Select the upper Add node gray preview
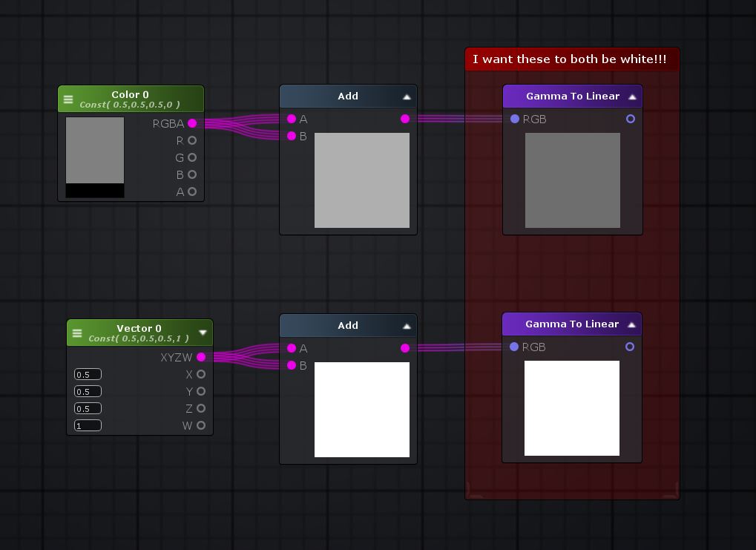Viewport: 756px width, 550px height. coord(362,180)
